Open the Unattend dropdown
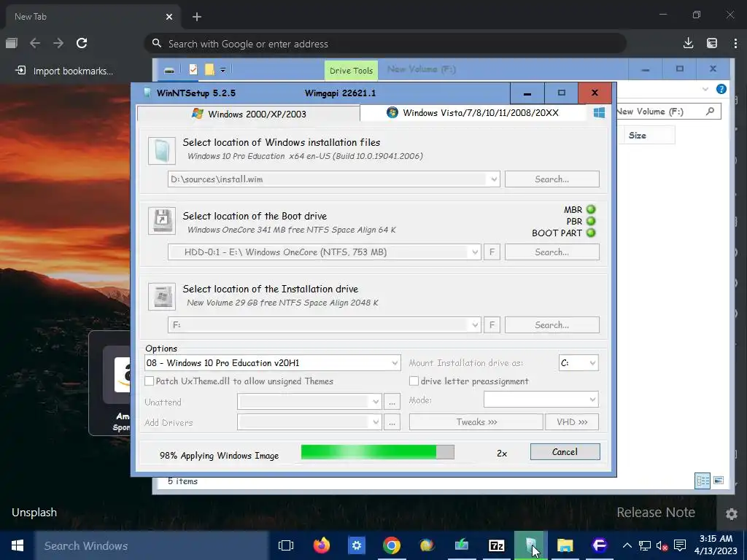The height and width of the screenshot is (560, 747). (309, 402)
